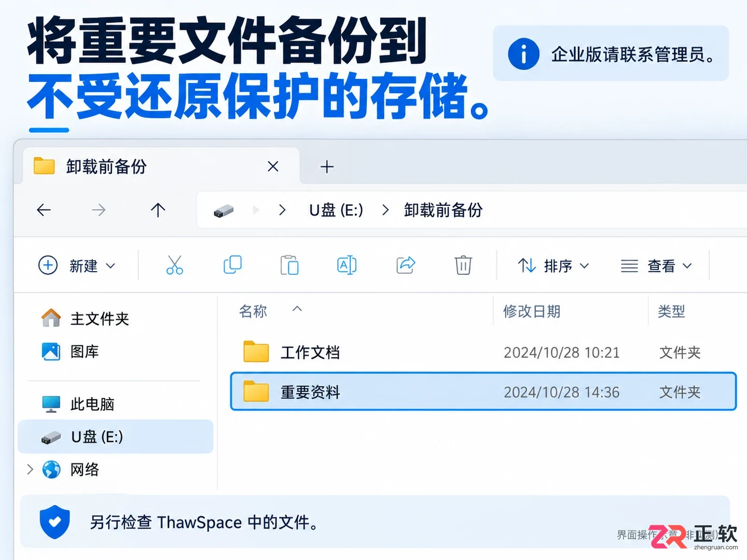Click the 重要资料 folder icon

click(256, 391)
